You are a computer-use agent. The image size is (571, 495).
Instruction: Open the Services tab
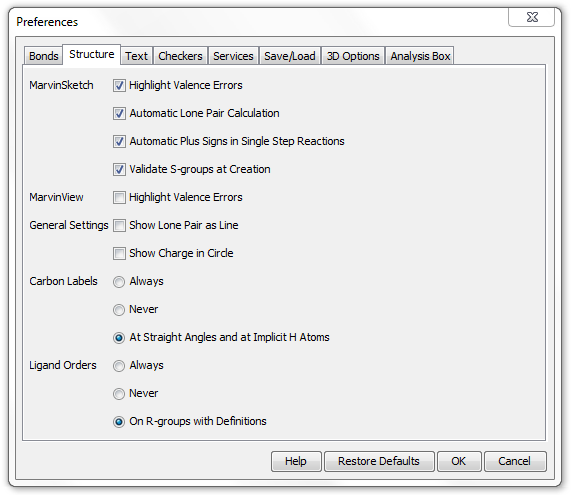coord(233,56)
